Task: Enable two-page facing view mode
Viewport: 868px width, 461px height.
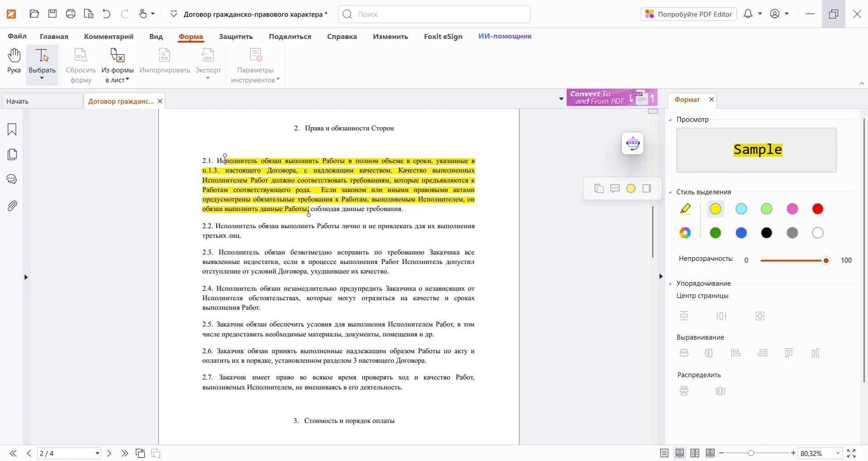Action: pos(695,453)
